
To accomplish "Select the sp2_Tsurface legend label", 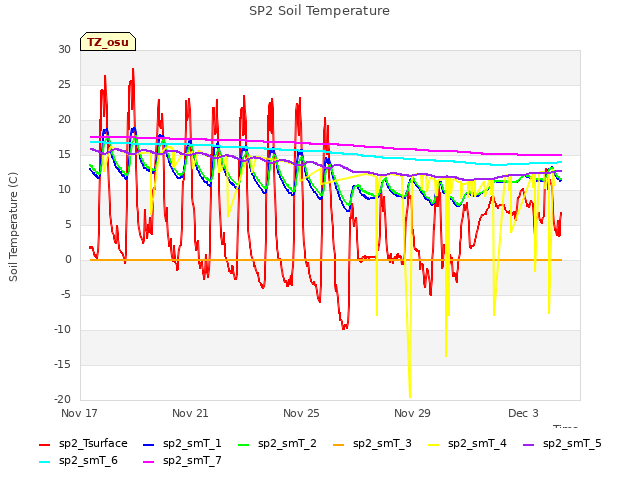I will [93, 444].
